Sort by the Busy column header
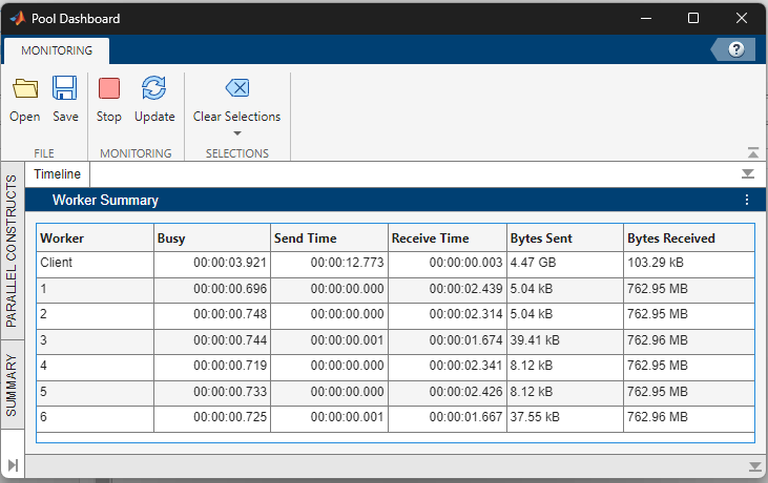 [x=211, y=238]
